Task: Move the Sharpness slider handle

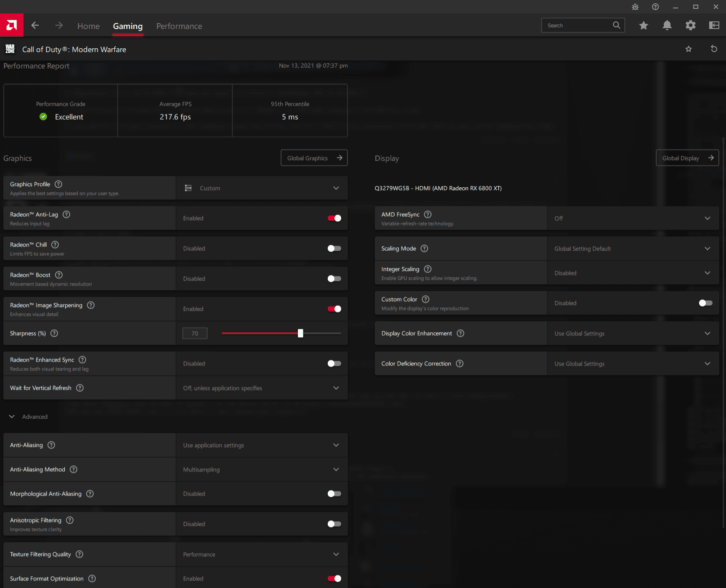Action: pyautogui.click(x=300, y=333)
